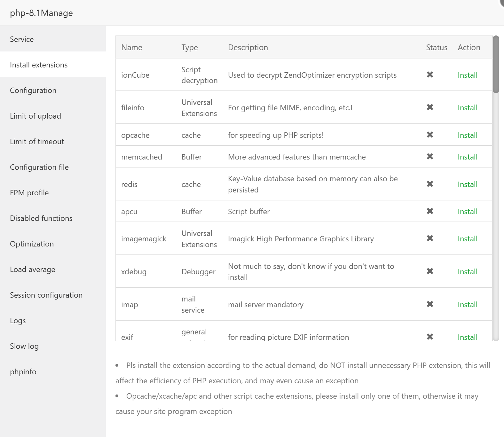Click the extensions list vertical scrollbar
Screen dimensions: 504x437
point(496,64)
